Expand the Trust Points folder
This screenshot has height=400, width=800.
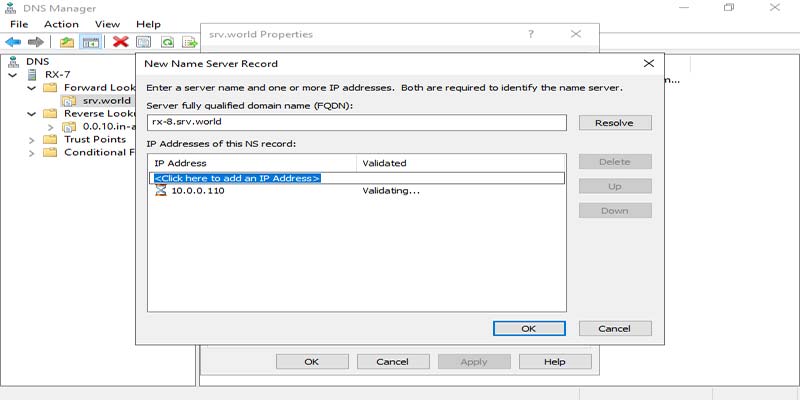tap(32, 140)
